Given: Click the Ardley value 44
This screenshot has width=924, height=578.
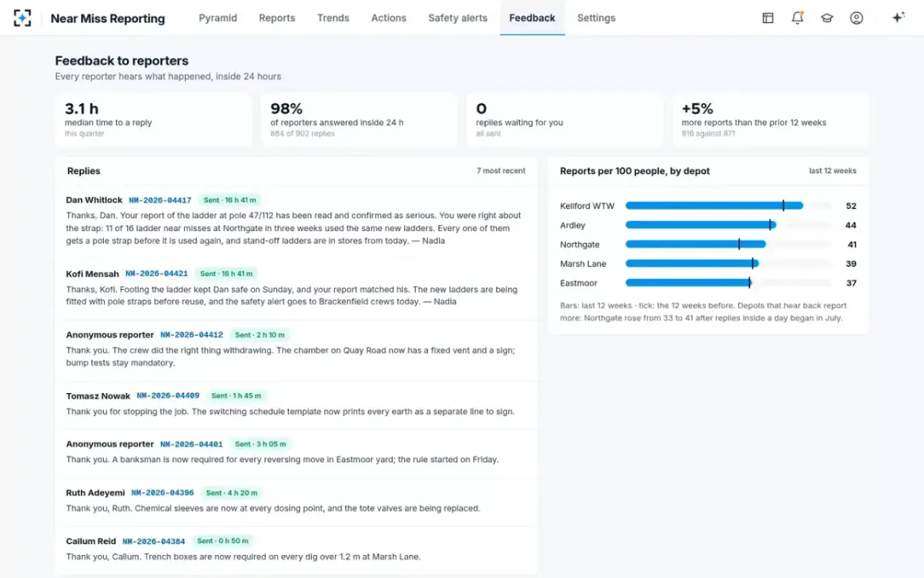Looking at the screenshot, I should pyautogui.click(x=851, y=225).
